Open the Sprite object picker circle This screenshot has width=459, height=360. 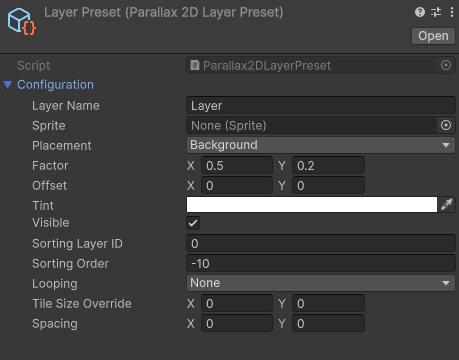coord(446,125)
